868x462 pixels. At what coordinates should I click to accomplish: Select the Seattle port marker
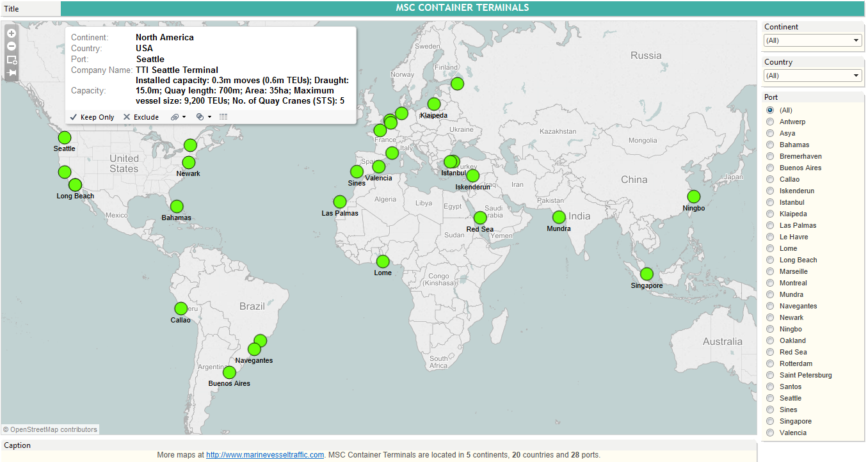[65, 138]
